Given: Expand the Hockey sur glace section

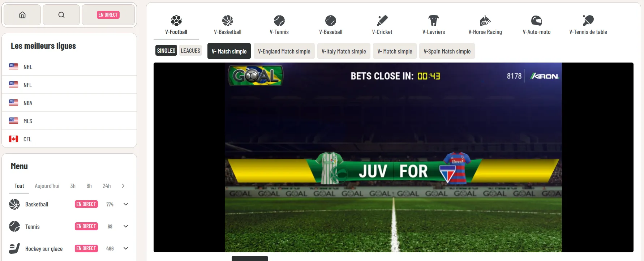Looking at the screenshot, I should pyautogui.click(x=126, y=248).
